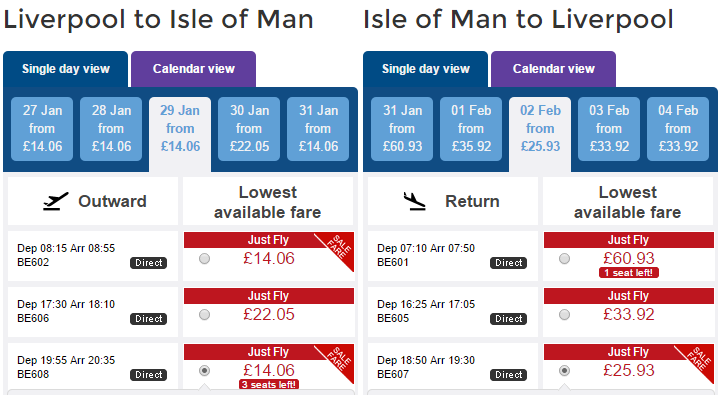Pick the 30 Jan from £22.05 date
This screenshot has width=719, height=395.
pyautogui.click(x=249, y=129)
